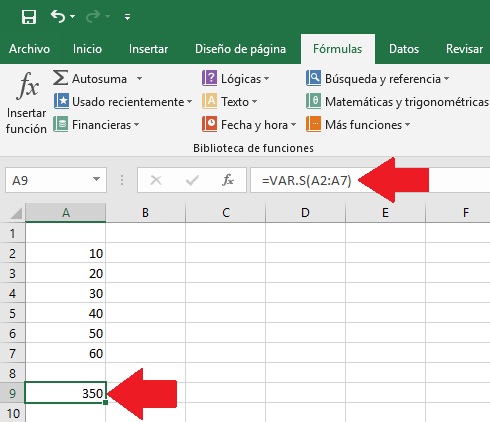490x422 pixels.
Task: Select cell A5 containing 40
Action: [x=66, y=313]
